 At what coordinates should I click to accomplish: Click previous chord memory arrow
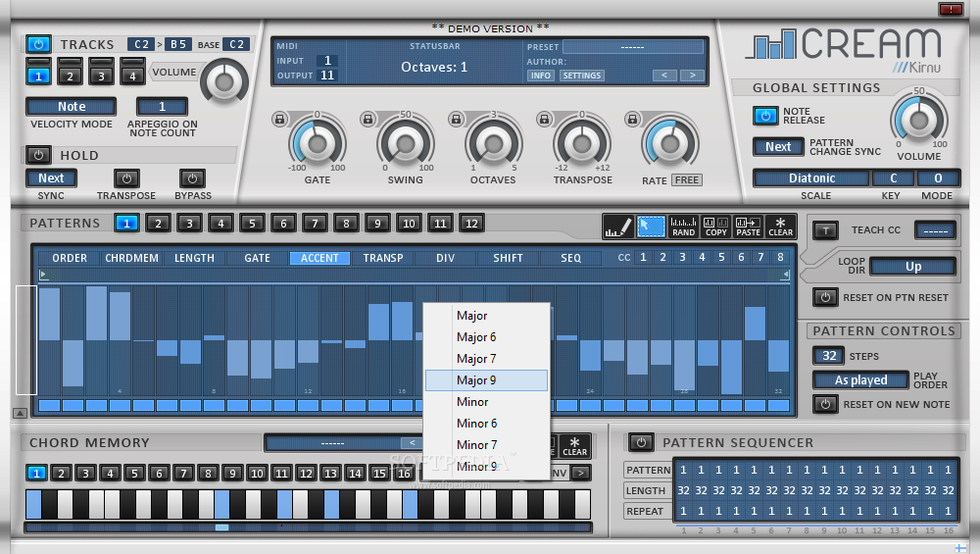click(412, 442)
